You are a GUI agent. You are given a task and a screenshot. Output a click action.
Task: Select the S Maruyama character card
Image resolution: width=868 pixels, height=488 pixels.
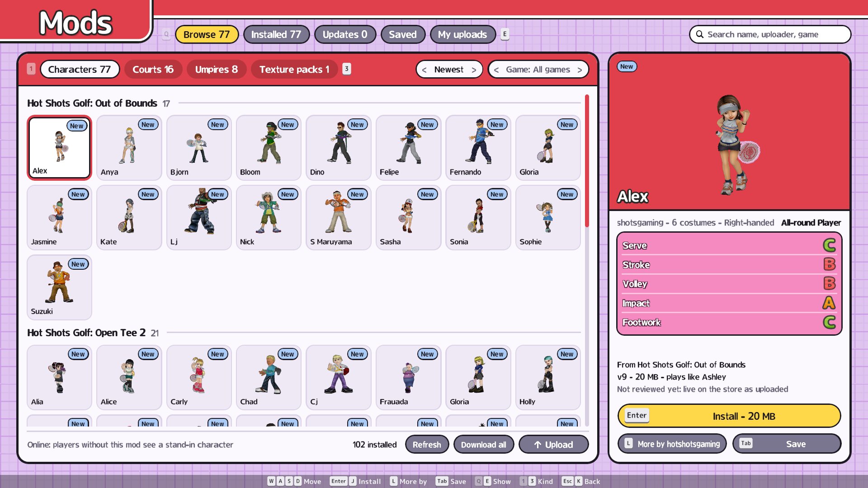(x=339, y=217)
